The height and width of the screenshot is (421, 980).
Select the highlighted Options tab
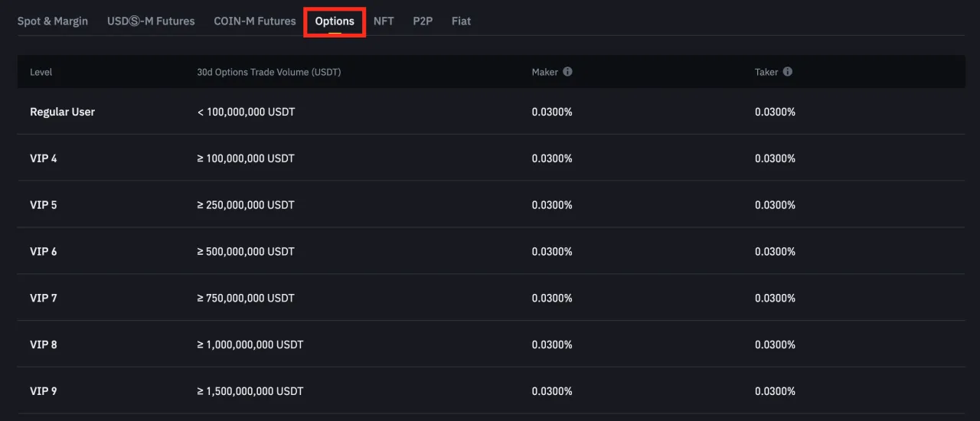tap(335, 21)
